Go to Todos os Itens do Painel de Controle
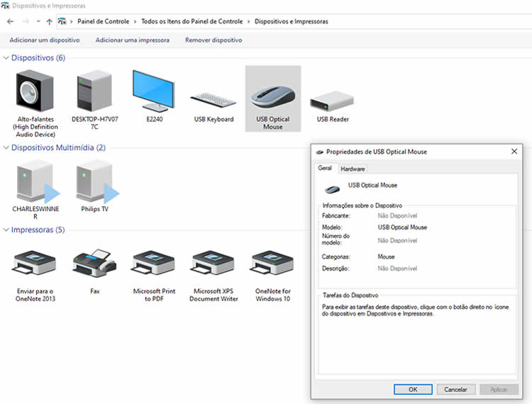Viewport: 532px width, 404px height. pos(192,21)
